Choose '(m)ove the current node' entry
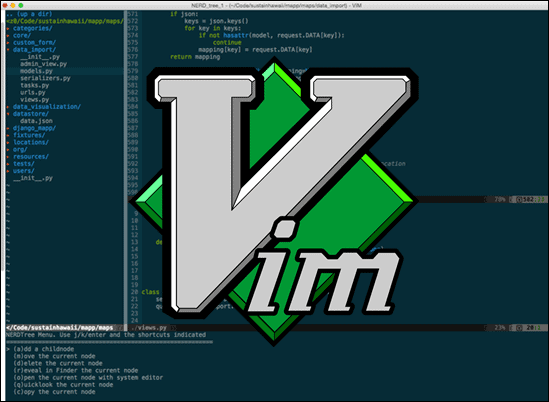The height and width of the screenshot is (402, 549). pos(54,356)
